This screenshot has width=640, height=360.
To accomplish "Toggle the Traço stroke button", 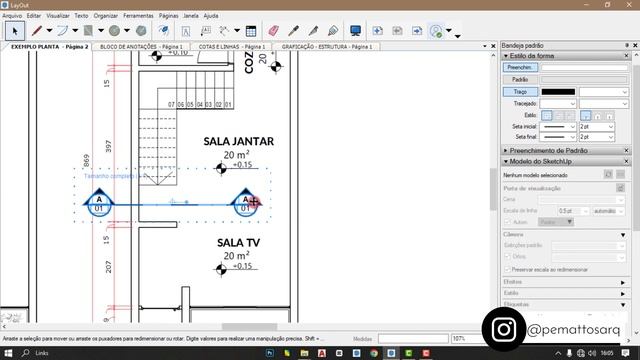I will point(520,92).
